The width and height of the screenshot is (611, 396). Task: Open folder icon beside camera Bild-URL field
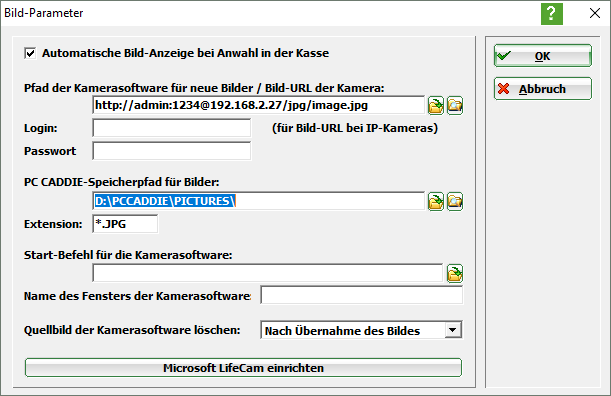click(436, 106)
